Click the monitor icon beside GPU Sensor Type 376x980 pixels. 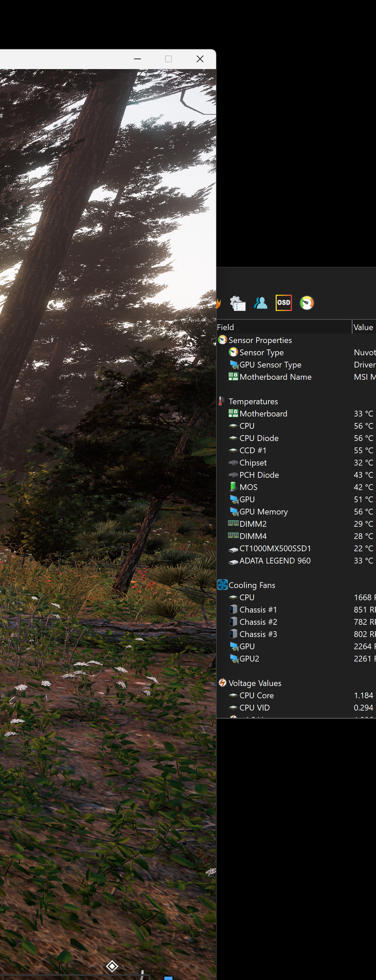click(234, 364)
